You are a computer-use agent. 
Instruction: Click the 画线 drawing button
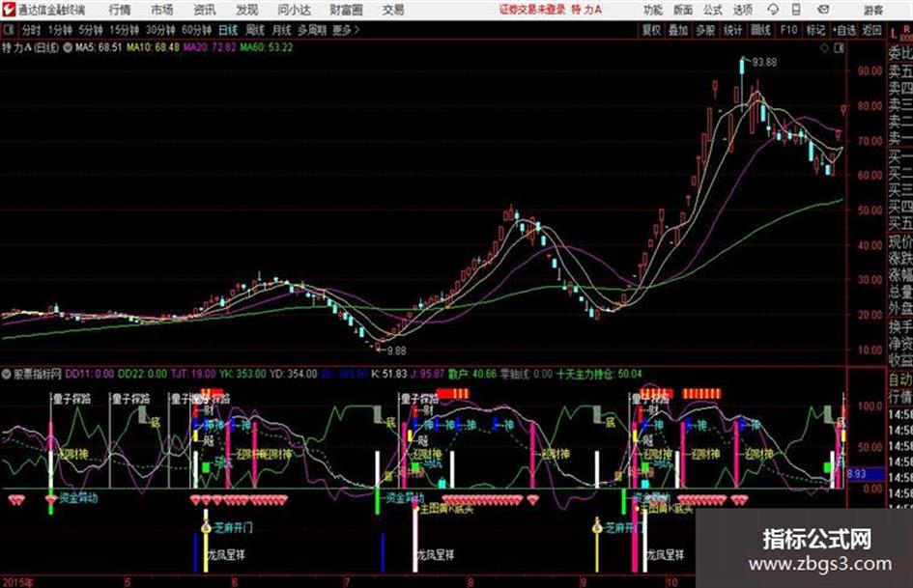(760, 30)
